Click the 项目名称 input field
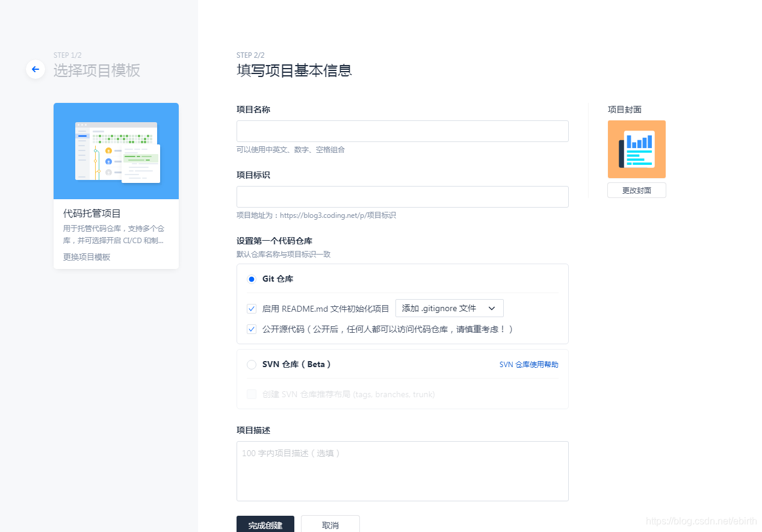762x532 pixels. 402,131
